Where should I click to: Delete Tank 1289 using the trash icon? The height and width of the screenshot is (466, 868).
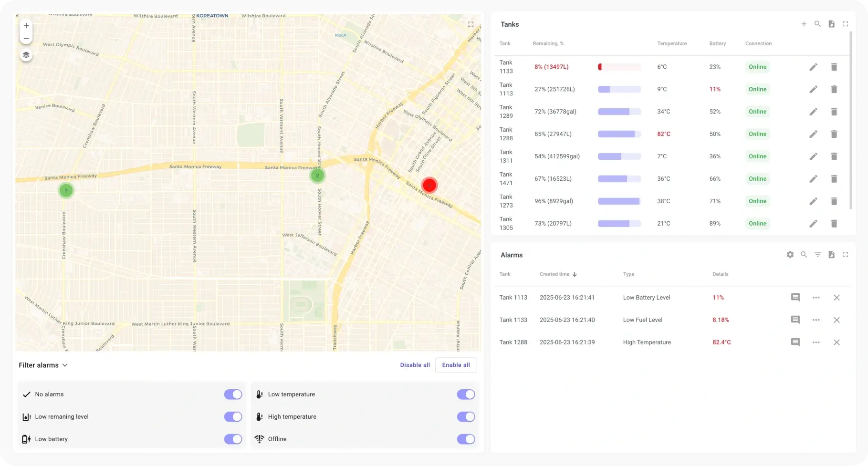click(834, 112)
